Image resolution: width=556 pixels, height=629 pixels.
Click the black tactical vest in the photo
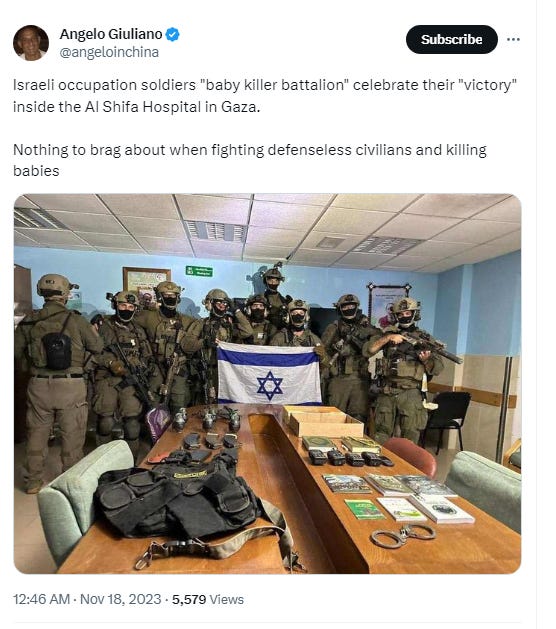click(x=177, y=496)
